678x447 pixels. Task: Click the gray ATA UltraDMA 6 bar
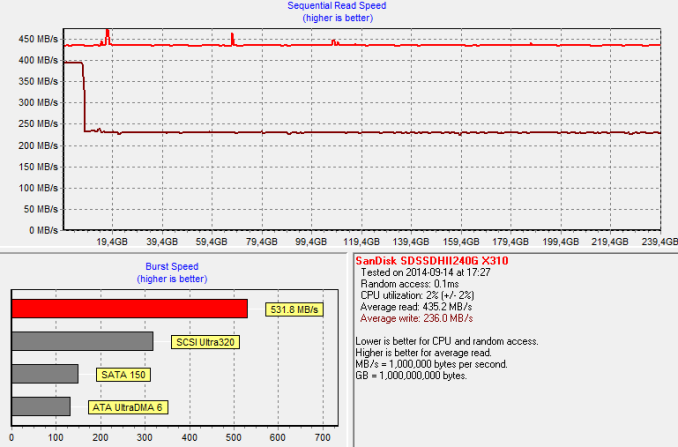41,406
